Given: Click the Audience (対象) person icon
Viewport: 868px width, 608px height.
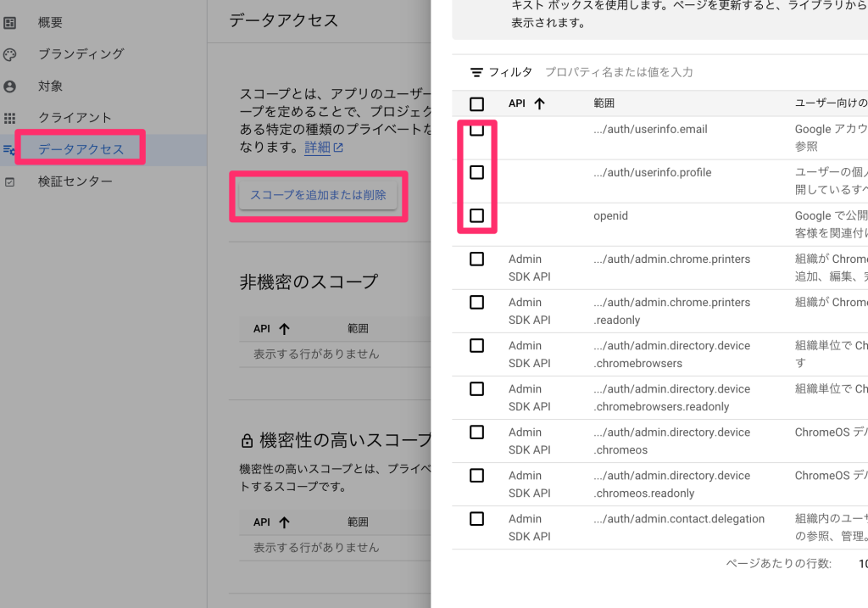Looking at the screenshot, I should click(x=10, y=86).
